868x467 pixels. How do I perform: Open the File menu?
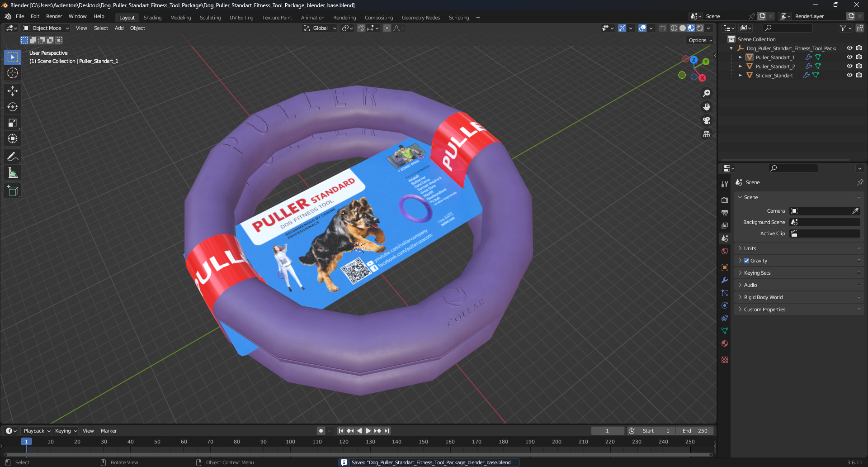[x=20, y=16]
